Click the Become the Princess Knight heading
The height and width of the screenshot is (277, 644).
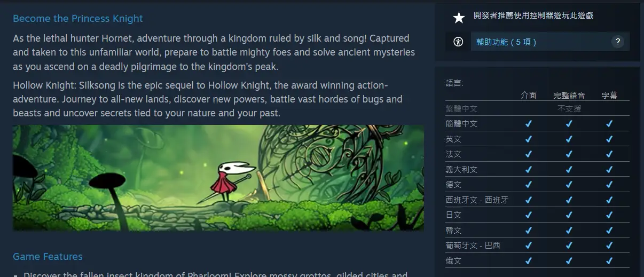pos(78,19)
